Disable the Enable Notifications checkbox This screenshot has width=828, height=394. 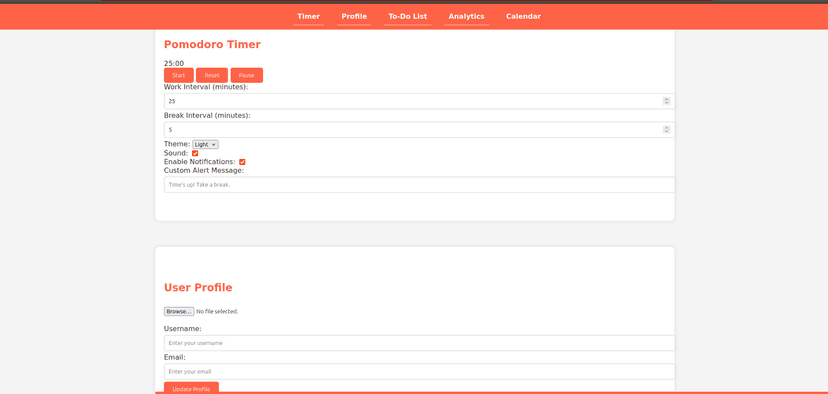pos(242,162)
